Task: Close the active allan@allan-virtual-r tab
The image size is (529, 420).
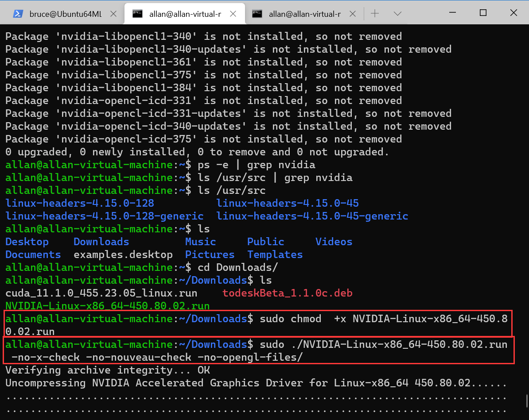Action: [x=233, y=14]
